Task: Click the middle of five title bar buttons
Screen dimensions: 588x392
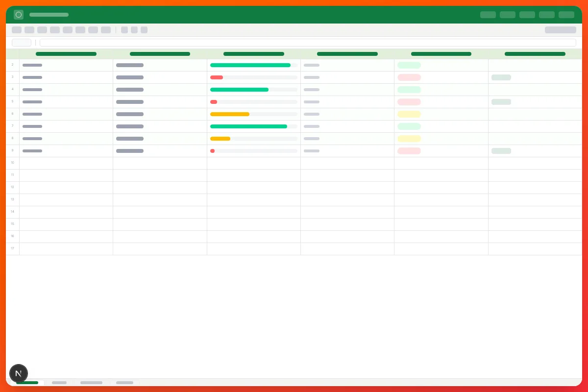Action: coord(527,15)
